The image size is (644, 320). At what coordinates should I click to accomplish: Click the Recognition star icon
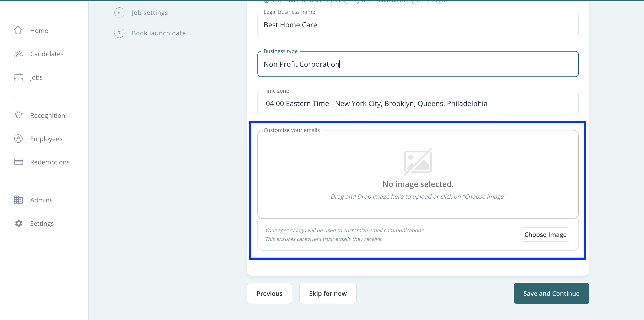click(18, 115)
